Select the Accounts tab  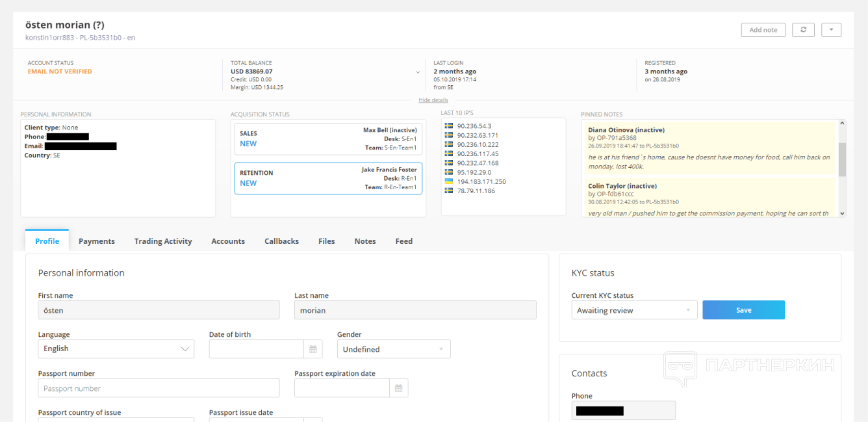pos(228,241)
